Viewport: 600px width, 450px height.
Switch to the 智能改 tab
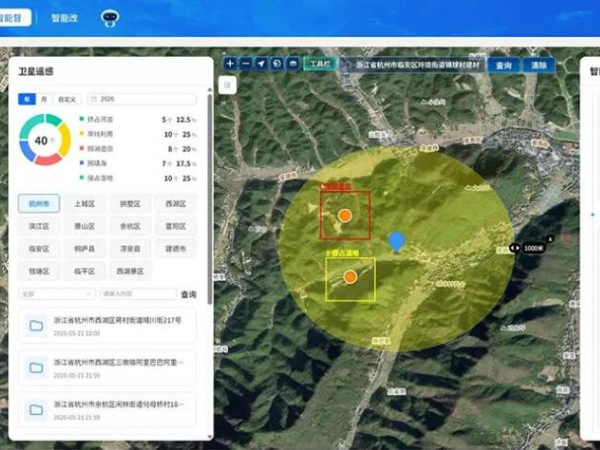pyautogui.click(x=65, y=18)
